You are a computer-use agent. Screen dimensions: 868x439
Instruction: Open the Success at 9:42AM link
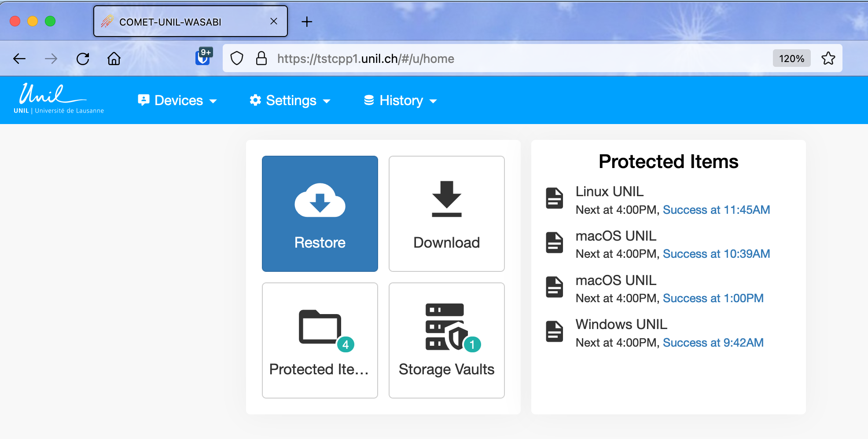point(713,343)
